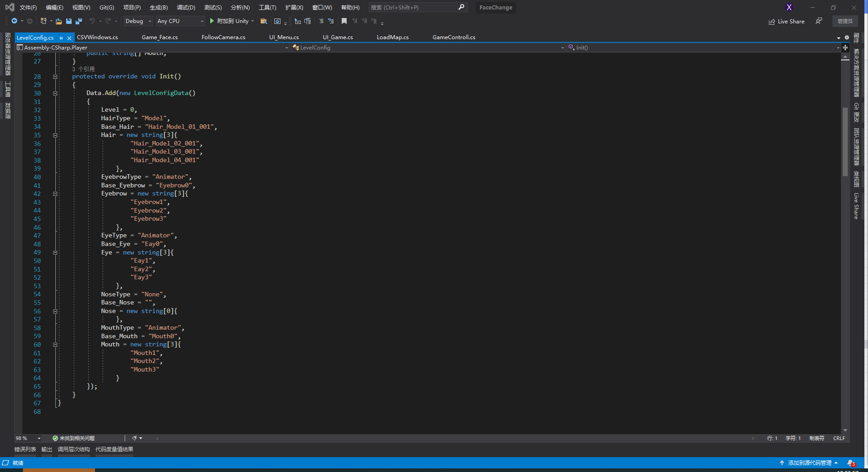
Task: Open the 调用层次结构 panel tab
Action: tap(74, 449)
